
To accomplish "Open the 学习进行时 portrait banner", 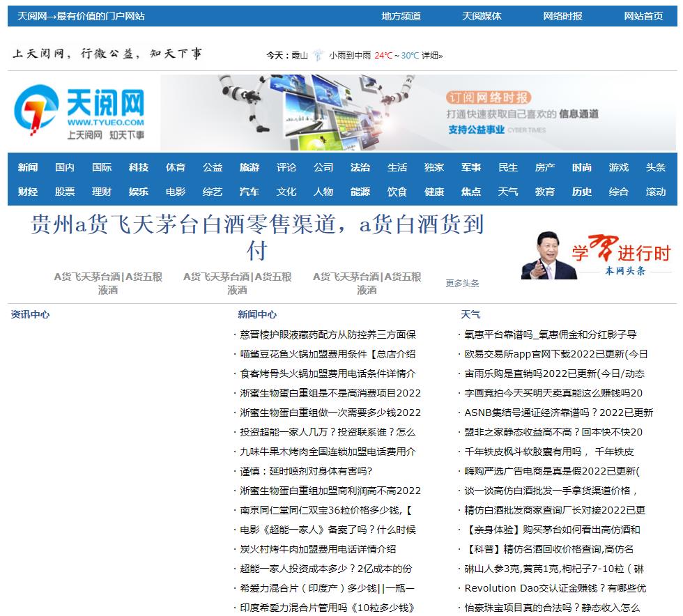I will pos(597,255).
